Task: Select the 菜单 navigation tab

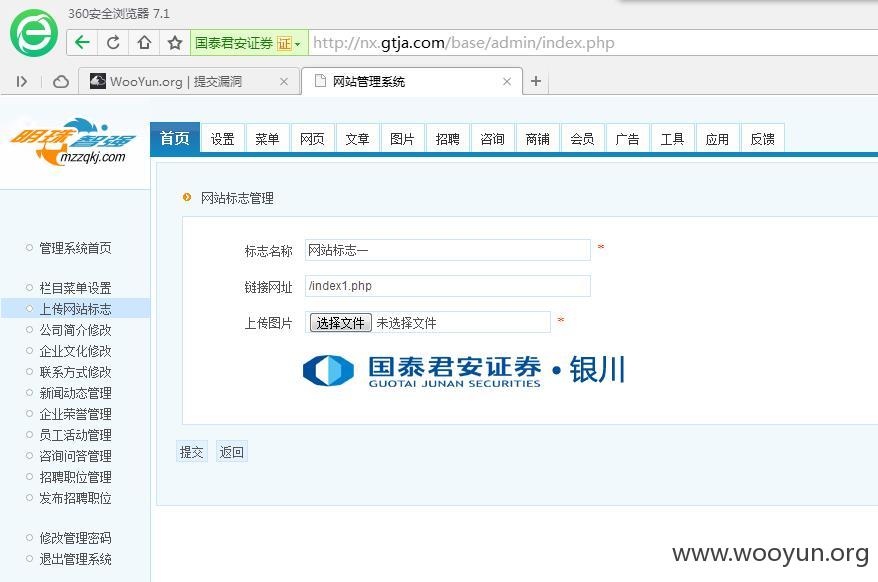Action: [267, 138]
